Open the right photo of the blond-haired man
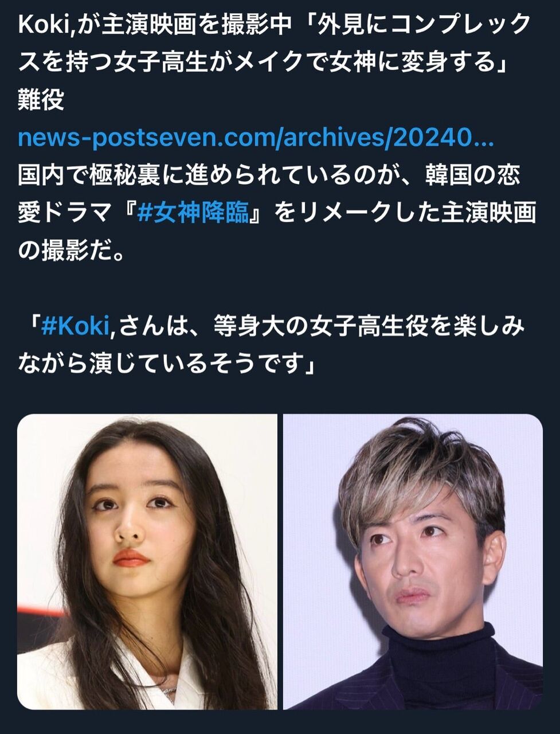The height and width of the screenshot is (734, 560). [413, 562]
